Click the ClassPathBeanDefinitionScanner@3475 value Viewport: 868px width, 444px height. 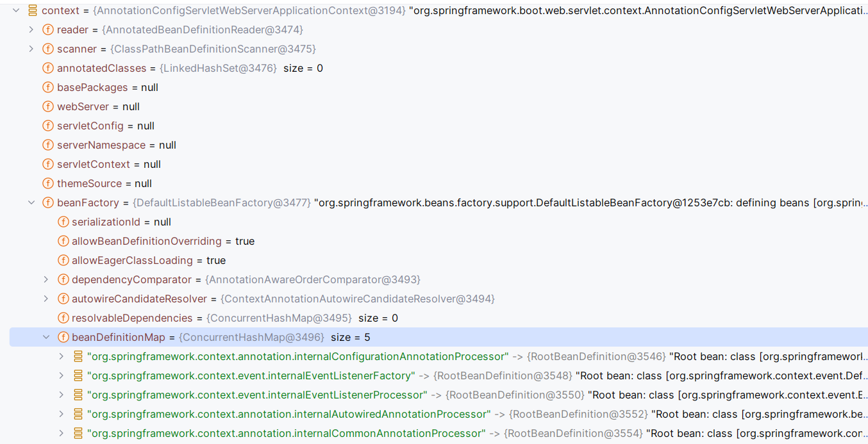213,49
